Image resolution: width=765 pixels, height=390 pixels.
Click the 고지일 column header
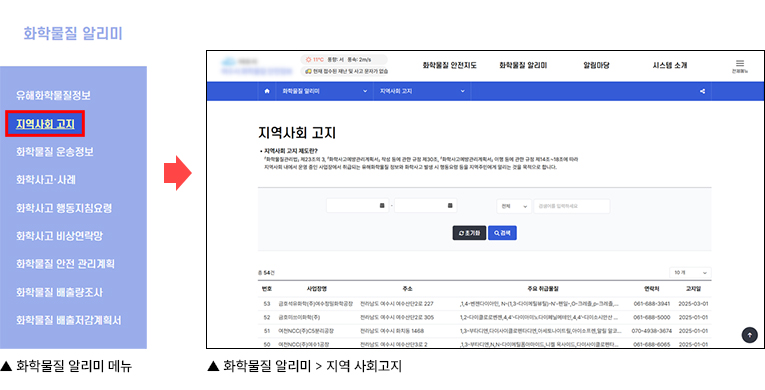693,289
